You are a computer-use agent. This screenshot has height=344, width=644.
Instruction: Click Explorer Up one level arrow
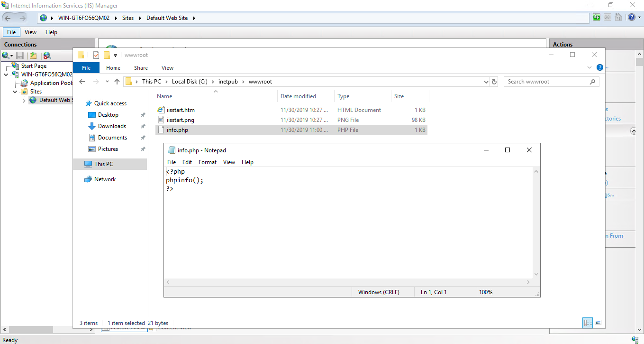pos(117,82)
